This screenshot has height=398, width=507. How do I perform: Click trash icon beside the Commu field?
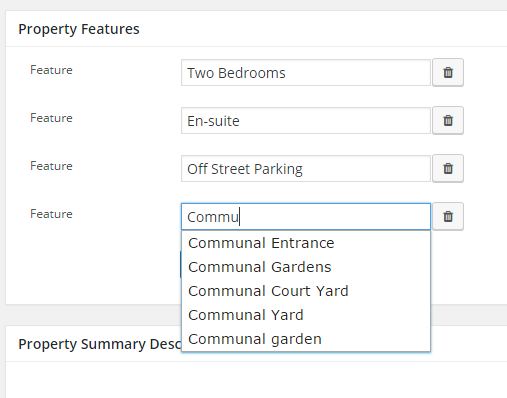click(x=448, y=216)
